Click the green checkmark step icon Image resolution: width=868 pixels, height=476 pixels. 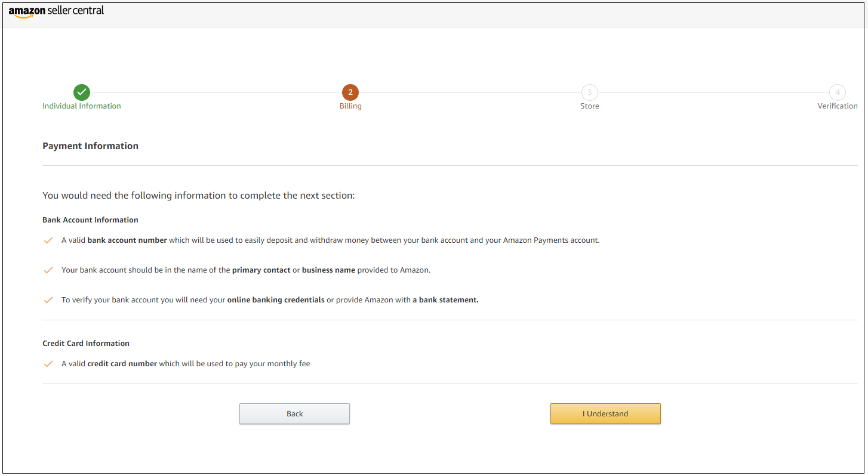pyautogui.click(x=82, y=92)
